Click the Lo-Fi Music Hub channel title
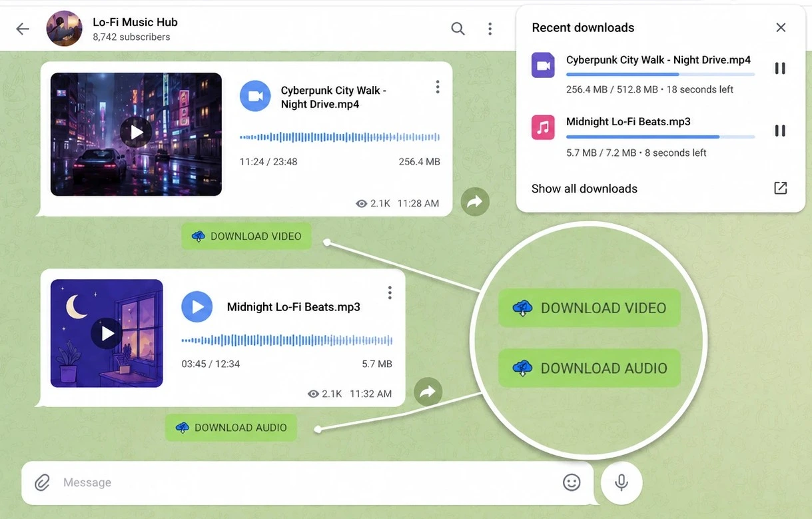 click(135, 22)
